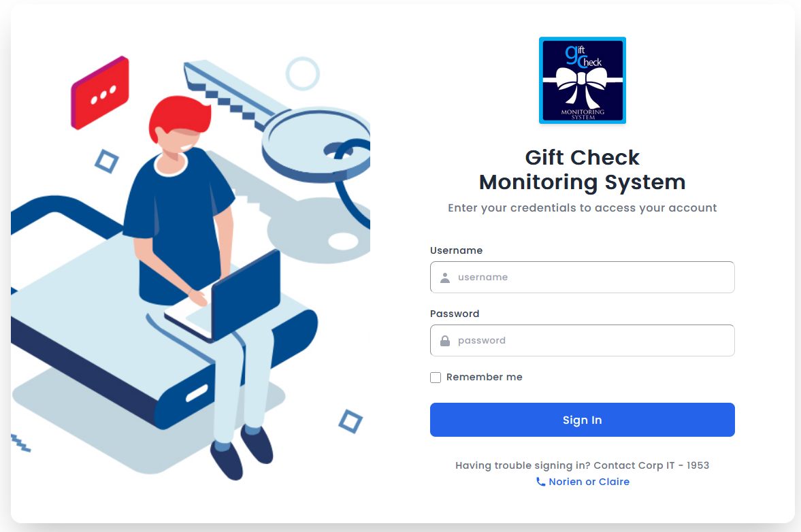
Task: Click the laptop in the illustration
Action: 245,294
